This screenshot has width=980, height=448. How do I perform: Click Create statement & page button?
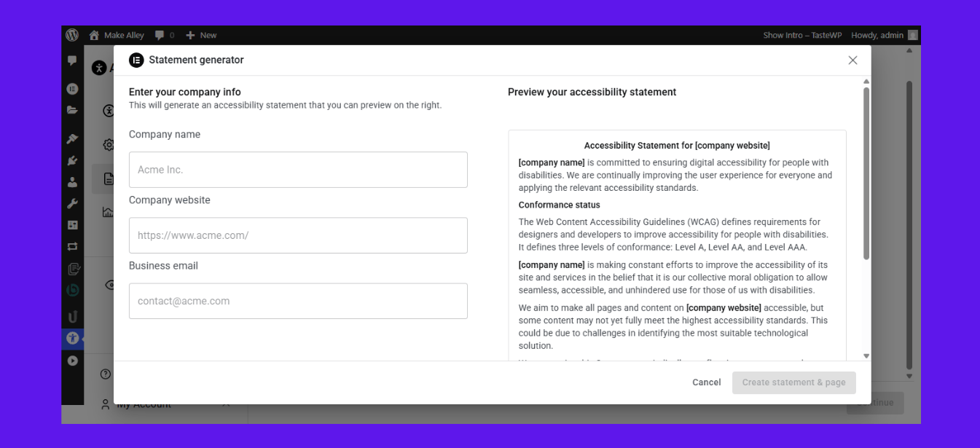point(793,382)
